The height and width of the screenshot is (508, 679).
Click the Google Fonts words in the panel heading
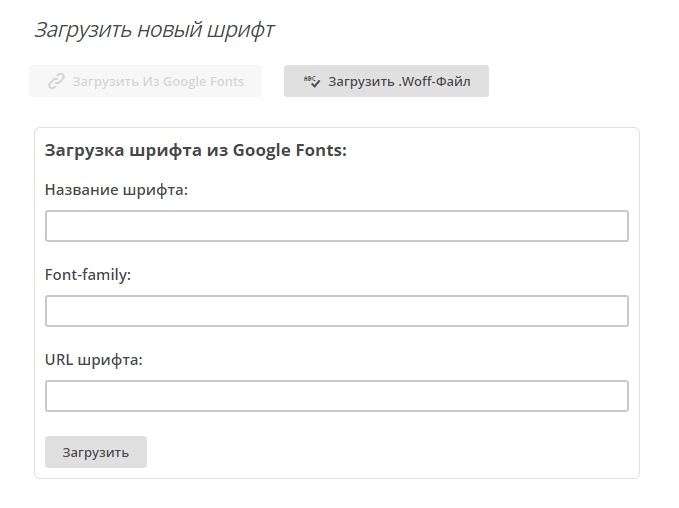point(290,151)
